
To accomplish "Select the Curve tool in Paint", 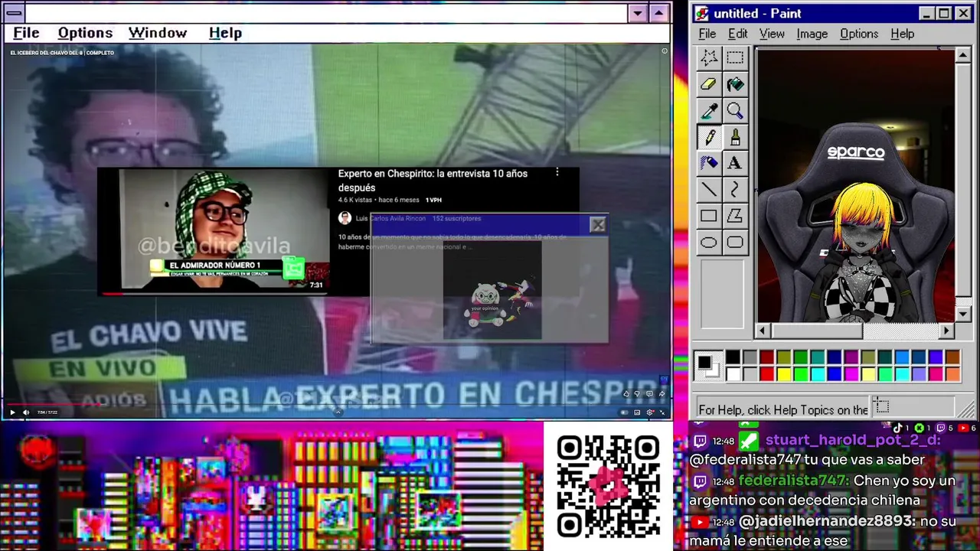I will point(735,190).
